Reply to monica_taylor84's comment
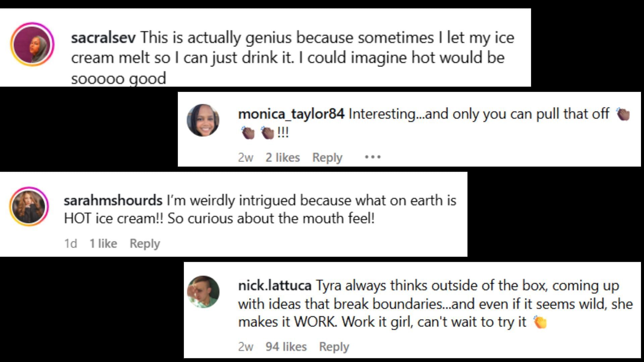 coord(327,157)
